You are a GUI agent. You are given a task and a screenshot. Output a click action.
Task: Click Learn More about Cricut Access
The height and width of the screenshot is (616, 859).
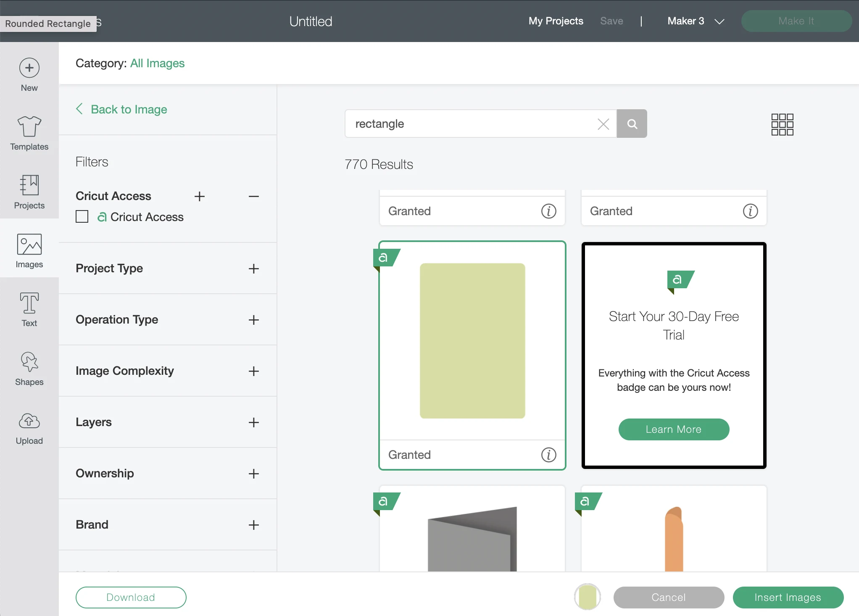[674, 429]
